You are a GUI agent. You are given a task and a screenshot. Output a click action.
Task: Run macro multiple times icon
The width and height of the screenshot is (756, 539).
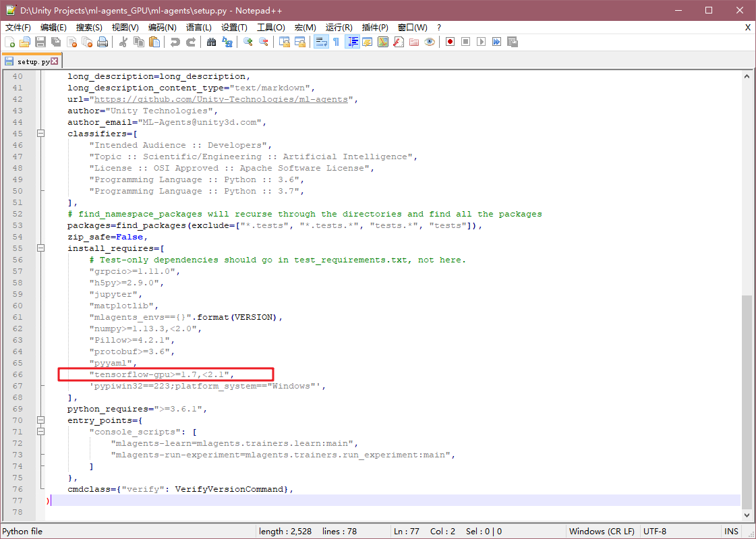tap(496, 42)
